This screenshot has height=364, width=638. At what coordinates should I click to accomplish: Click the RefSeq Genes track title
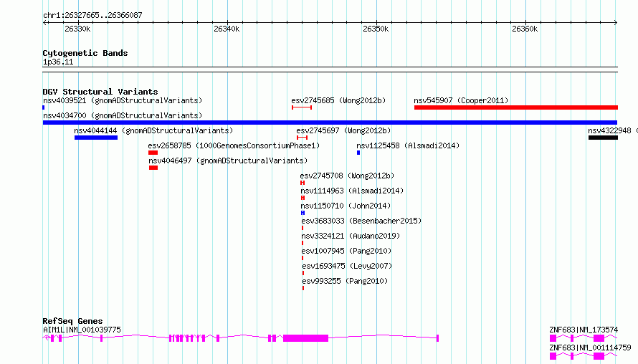coord(72,321)
